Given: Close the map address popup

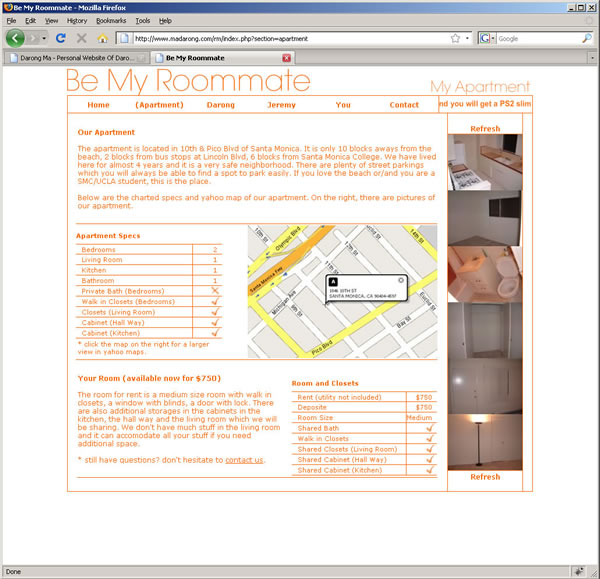Looking at the screenshot, I should (x=401, y=280).
